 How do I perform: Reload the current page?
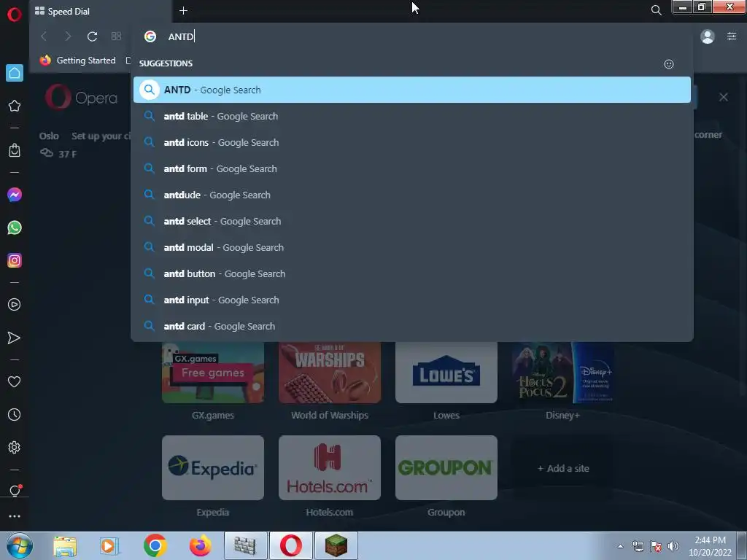tap(93, 36)
